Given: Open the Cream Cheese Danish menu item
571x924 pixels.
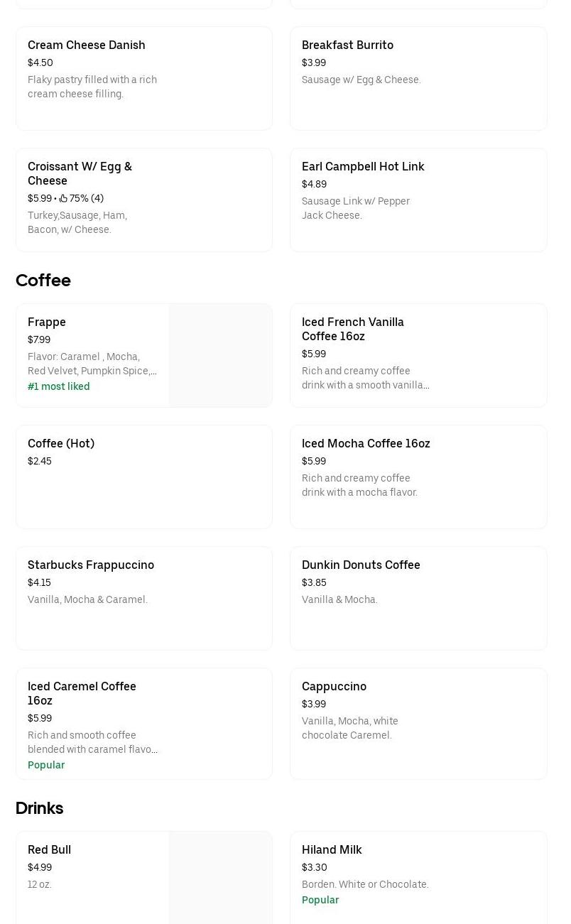Looking at the screenshot, I should pyautogui.click(x=143, y=78).
